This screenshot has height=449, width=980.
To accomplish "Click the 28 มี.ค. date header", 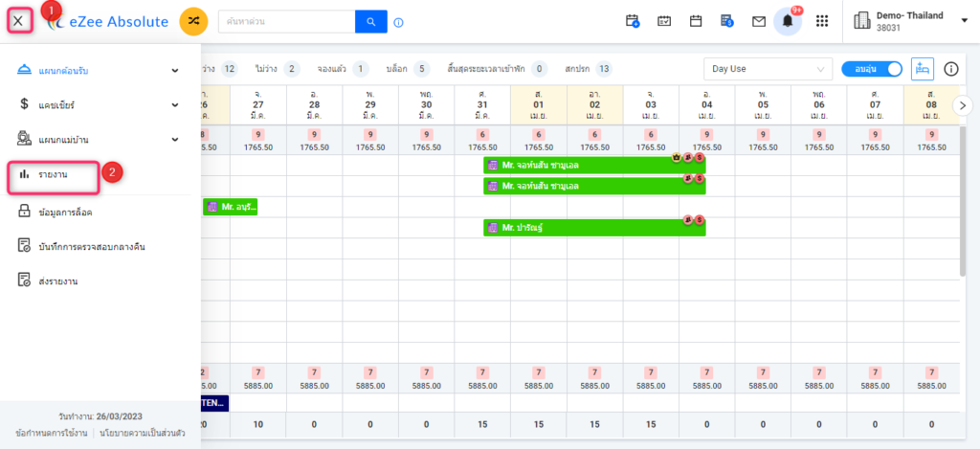I will [x=314, y=105].
